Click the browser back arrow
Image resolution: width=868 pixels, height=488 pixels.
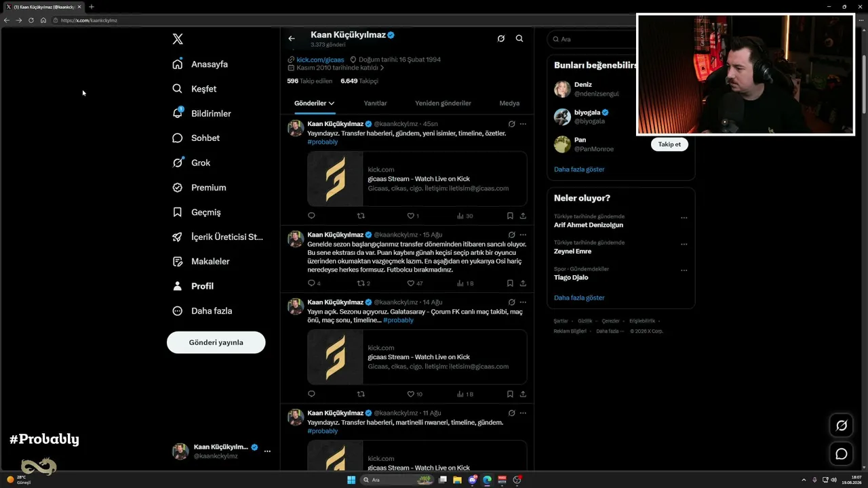tap(7, 20)
